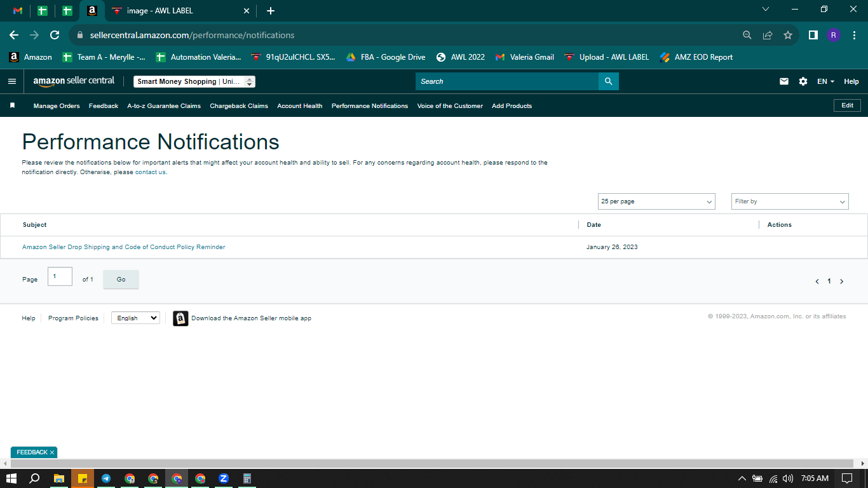Screen dimensions: 868x488
Task: Show hidden icons in the system tray
Action: coord(742,478)
